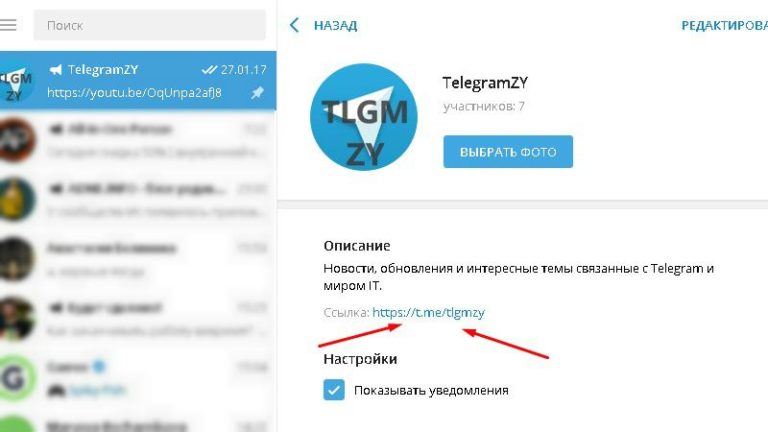Click the участников: 7 members count
The width and height of the screenshot is (768, 432).
[484, 106]
